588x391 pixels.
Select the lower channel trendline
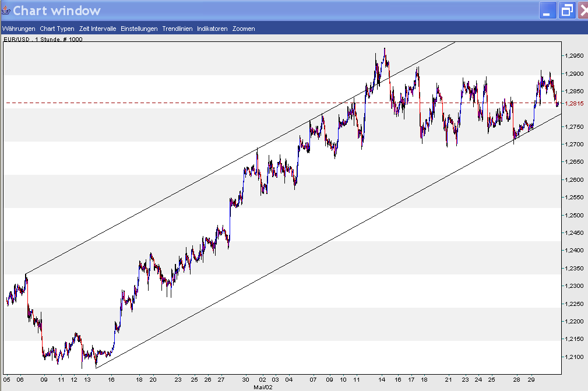pyautogui.click(x=291, y=262)
